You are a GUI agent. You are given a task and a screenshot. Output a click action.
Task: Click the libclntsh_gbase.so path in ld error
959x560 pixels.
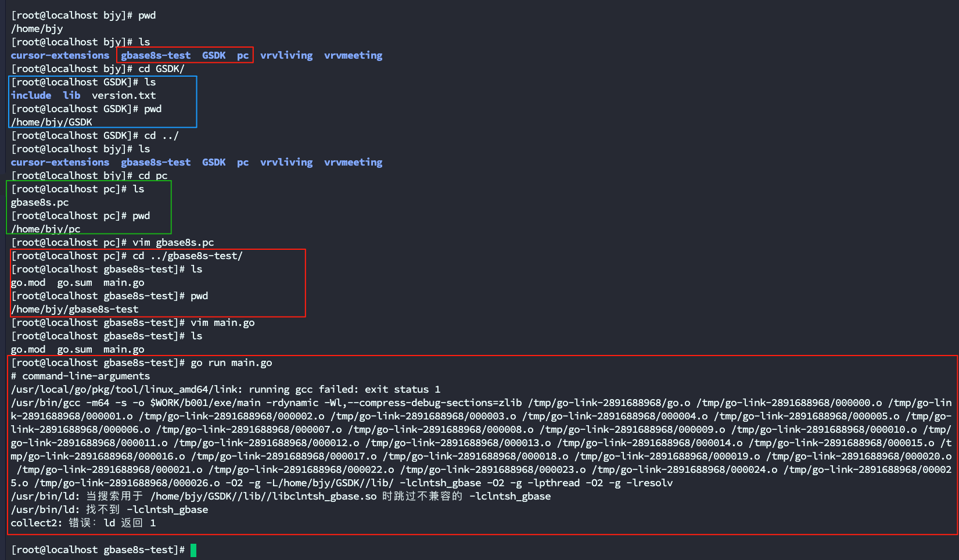click(263, 496)
